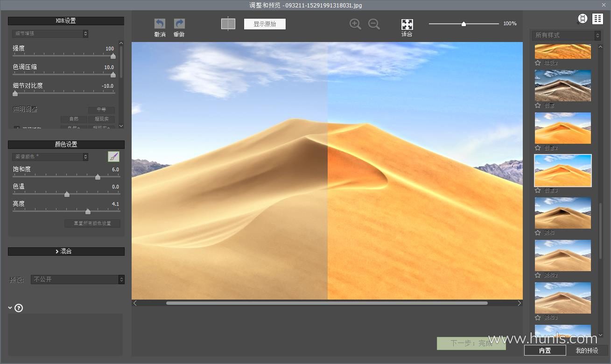The width and height of the screenshot is (611, 364).
Task: Select the 中等 lighting adjustment button
Action: 101,110
